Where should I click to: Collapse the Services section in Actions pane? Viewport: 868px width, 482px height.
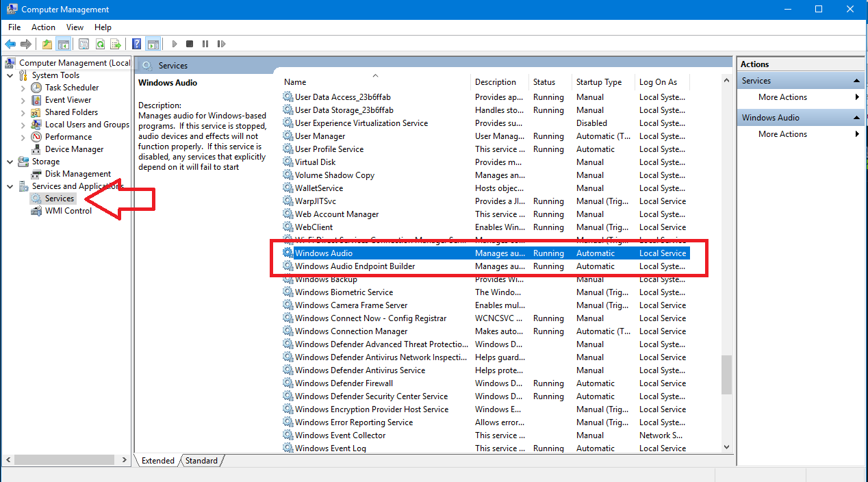[x=857, y=81]
